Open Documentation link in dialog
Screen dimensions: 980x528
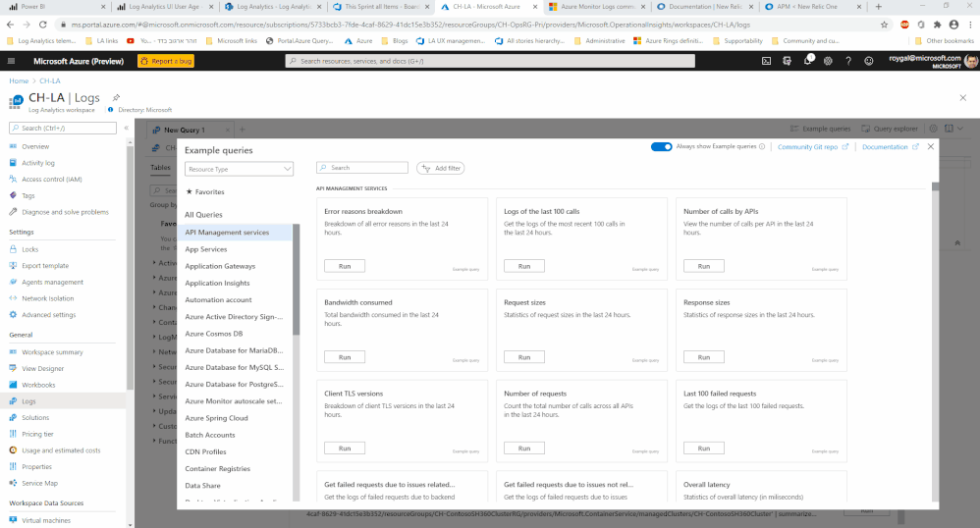890,147
